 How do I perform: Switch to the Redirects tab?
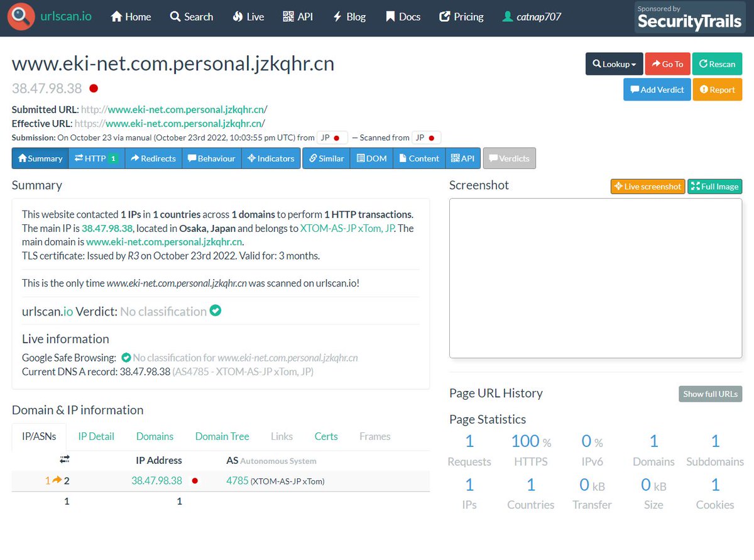[x=153, y=158]
